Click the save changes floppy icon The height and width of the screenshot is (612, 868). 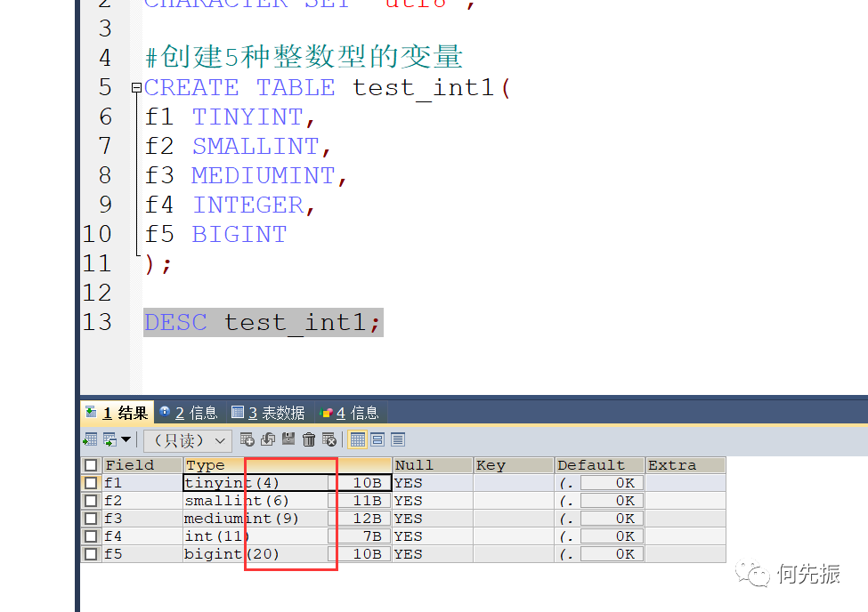[x=288, y=439]
